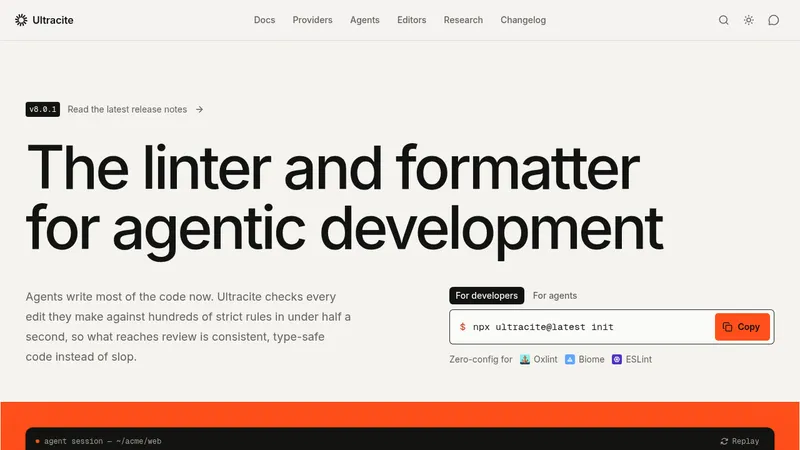Click the 'Zero-config for' label

tap(481, 359)
